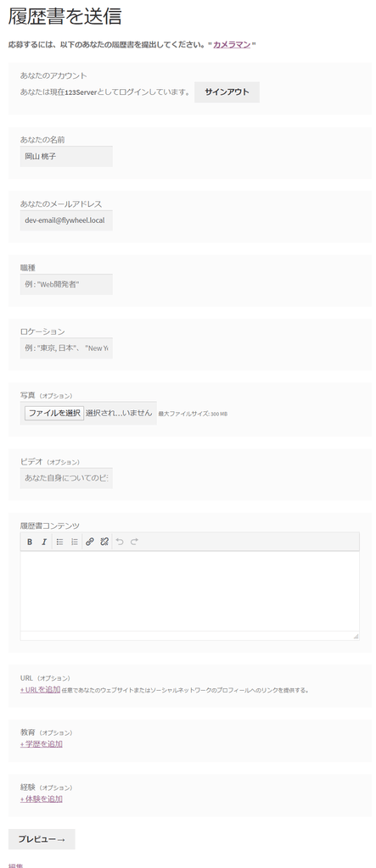Add experience with +体験を追加 link
This screenshot has width=376, height=868.
click(42, 798)
